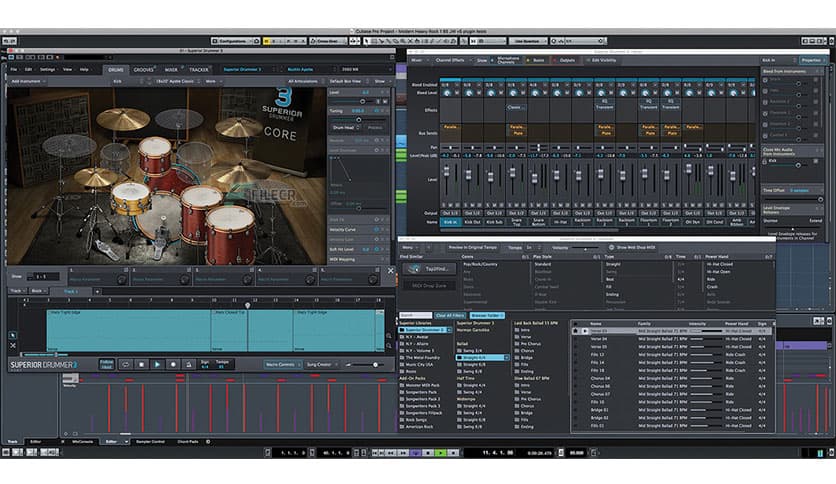
Task: Open the Configurations dropdown in Cubase toolbar
Action: coord(235,41)
